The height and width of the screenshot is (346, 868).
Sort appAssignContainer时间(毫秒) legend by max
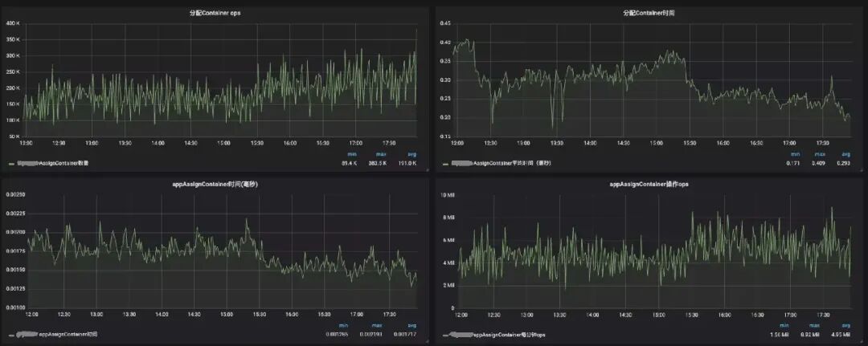click(x=376, y=326)
